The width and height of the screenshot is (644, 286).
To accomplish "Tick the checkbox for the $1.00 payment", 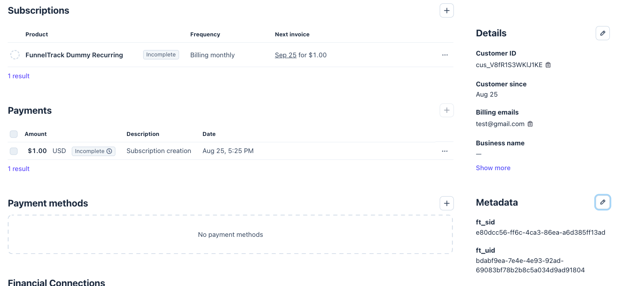I will click(14, 151).
